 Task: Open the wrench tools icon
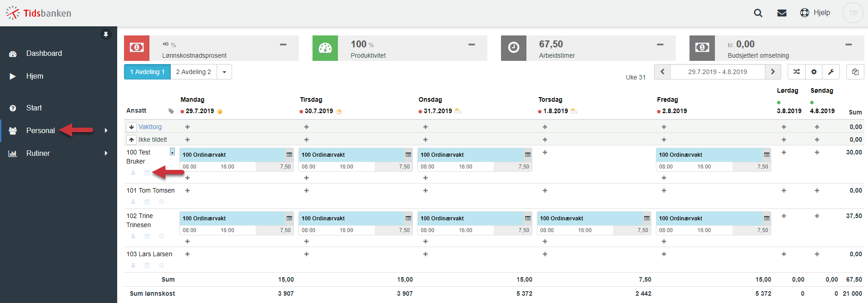point(831,72)
